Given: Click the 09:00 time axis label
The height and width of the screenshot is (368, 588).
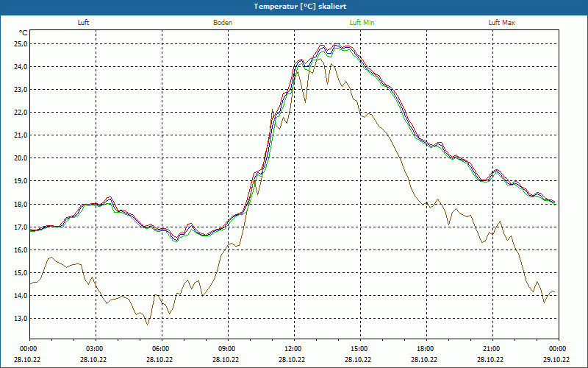Looking at the screenshot, I should (x=228, y=349).
